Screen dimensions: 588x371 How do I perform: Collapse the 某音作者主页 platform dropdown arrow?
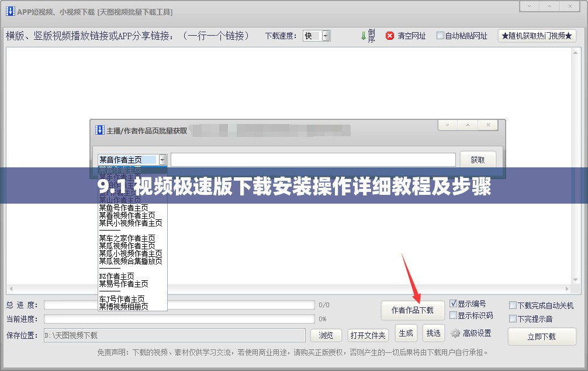tap(162, 160)
